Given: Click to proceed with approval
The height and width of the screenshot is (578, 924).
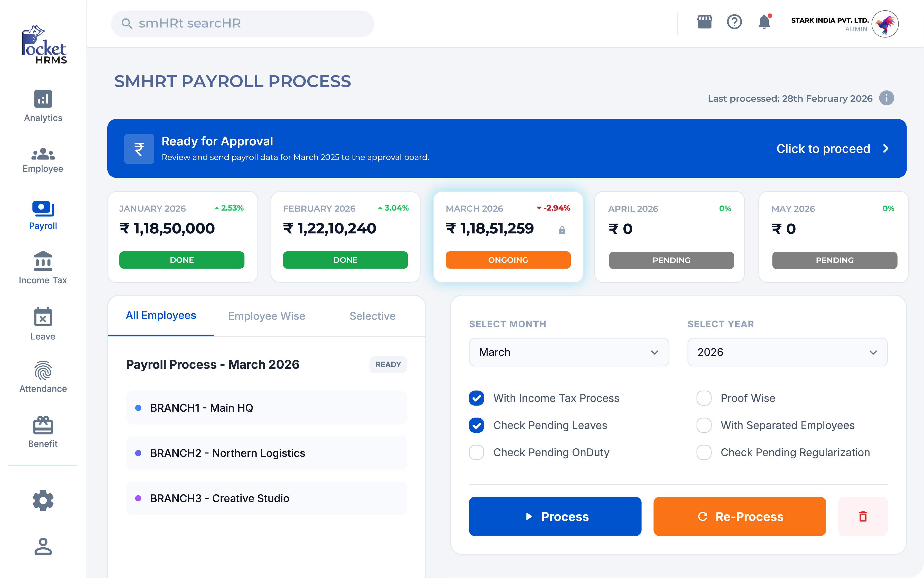Looking at the screenshot, I should [823, 148].
